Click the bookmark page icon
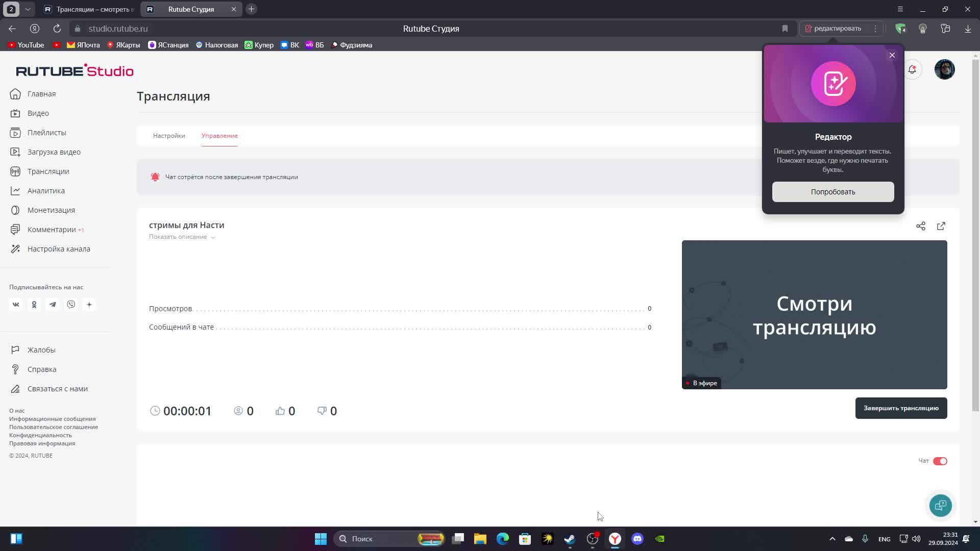This screenshot has height=551, width=980. point(785,29)
